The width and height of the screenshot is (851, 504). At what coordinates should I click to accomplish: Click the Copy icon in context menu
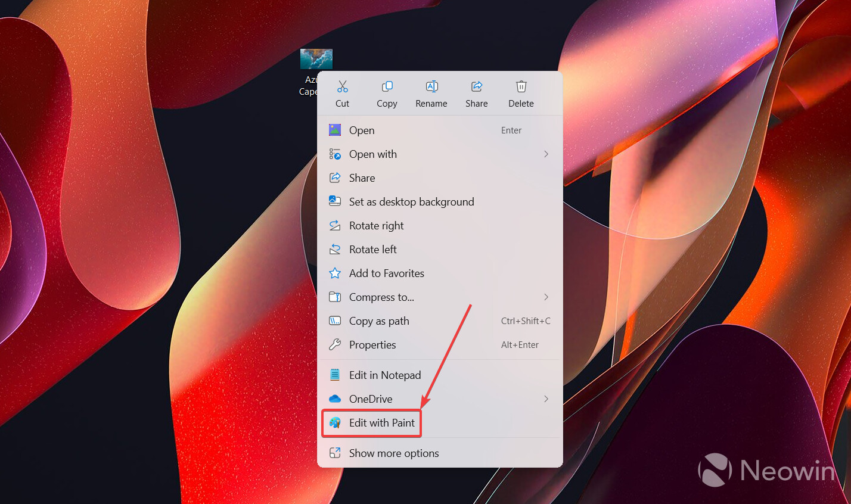click(387, 87)
